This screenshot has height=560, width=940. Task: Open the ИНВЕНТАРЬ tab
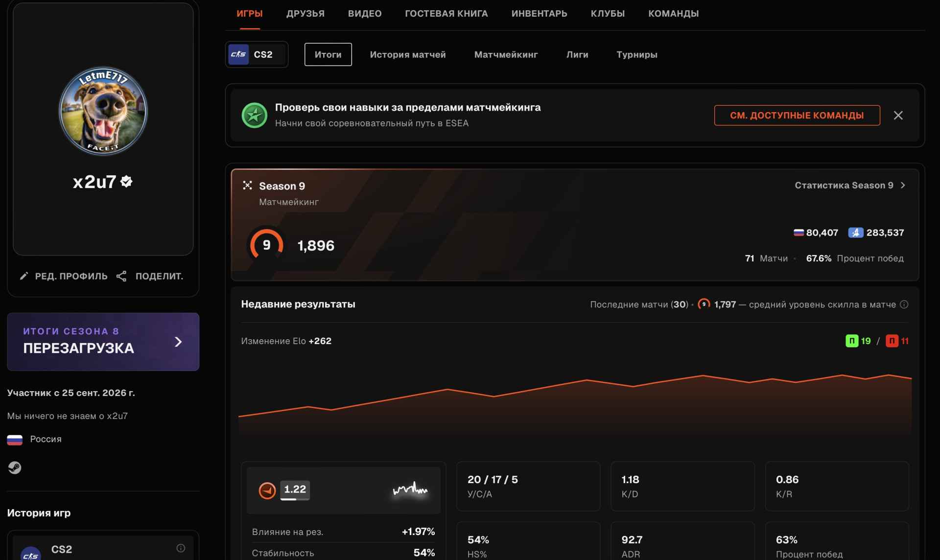539,14
